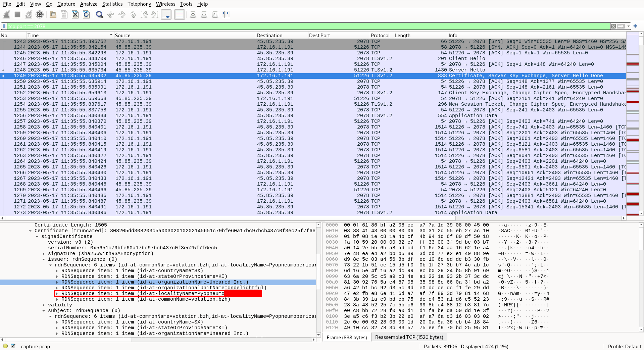Viewport: 644px width, 350px height.
Task: Collapse the signedCertificate node
Action: (x=37, y=237)
